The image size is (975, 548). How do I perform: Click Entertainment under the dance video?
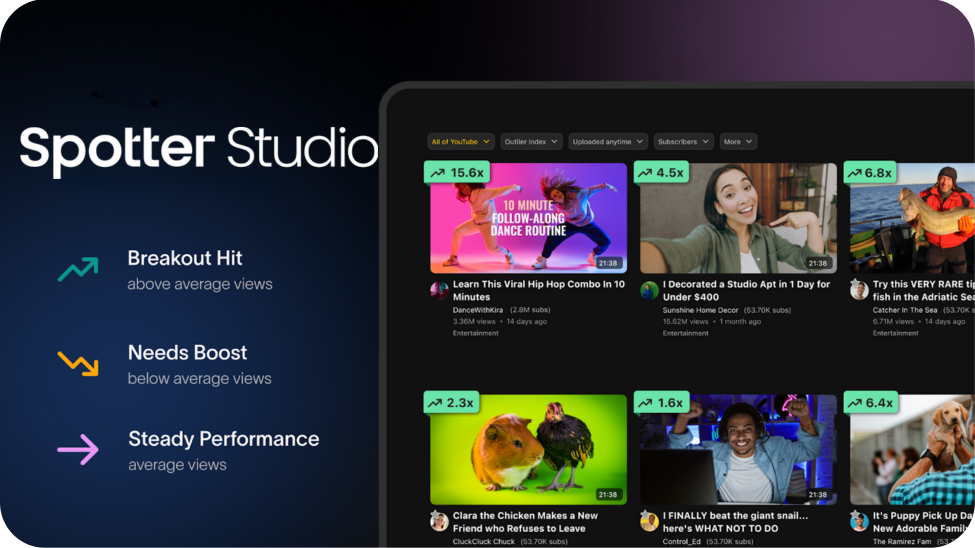tap(476, 333)
